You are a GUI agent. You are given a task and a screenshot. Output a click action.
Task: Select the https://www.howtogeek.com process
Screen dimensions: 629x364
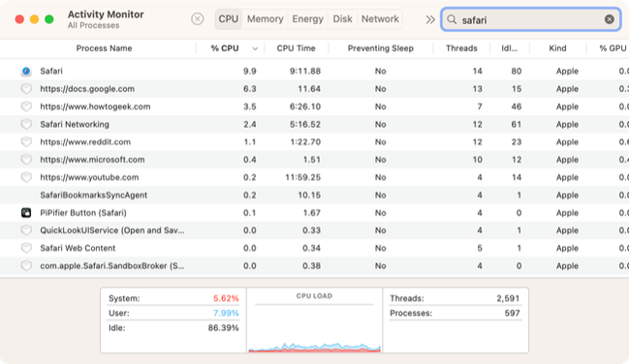coord(95,106)
